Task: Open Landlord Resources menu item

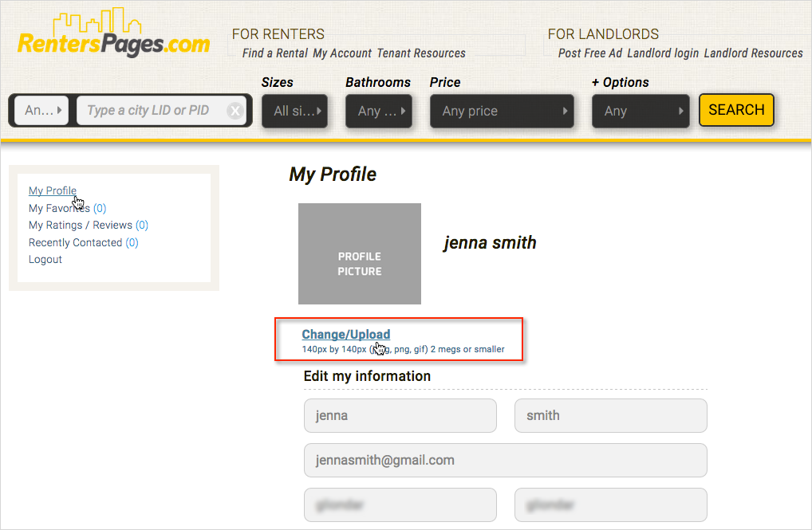Action: point(754,53)
